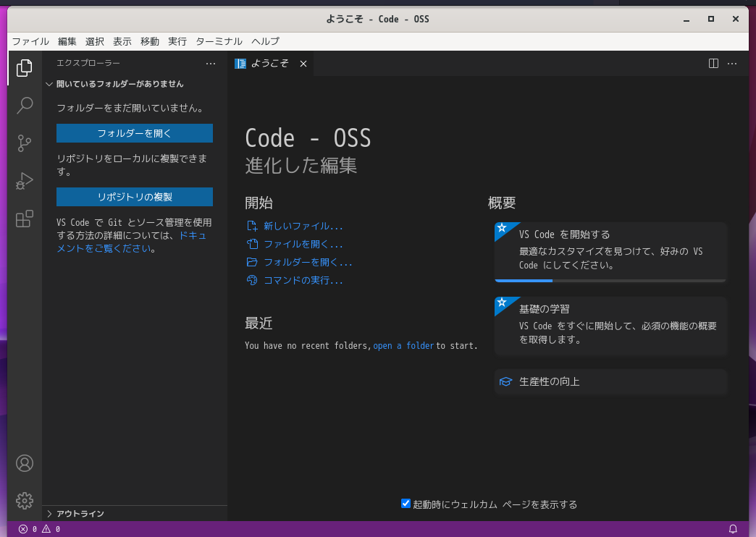Viewport: 756px width, 537px height.
Task: Open the 表示 menu
Action: pyautogui.click(x=122, y=41)
